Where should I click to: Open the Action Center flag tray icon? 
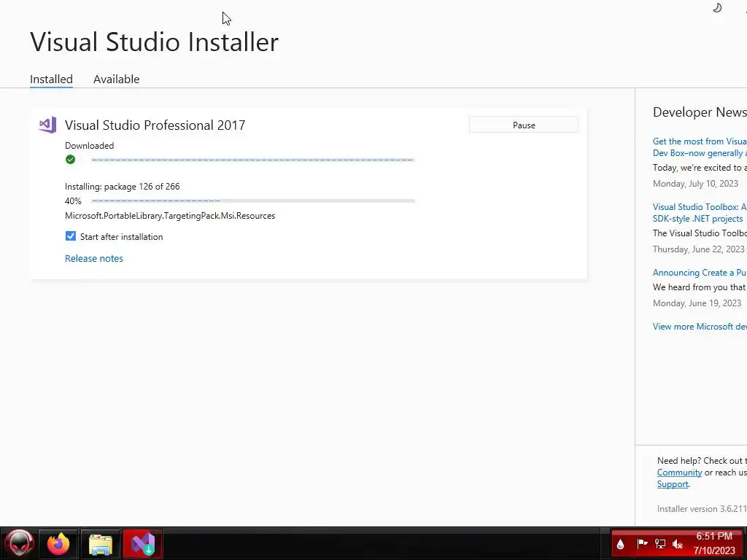pos(642,543)
